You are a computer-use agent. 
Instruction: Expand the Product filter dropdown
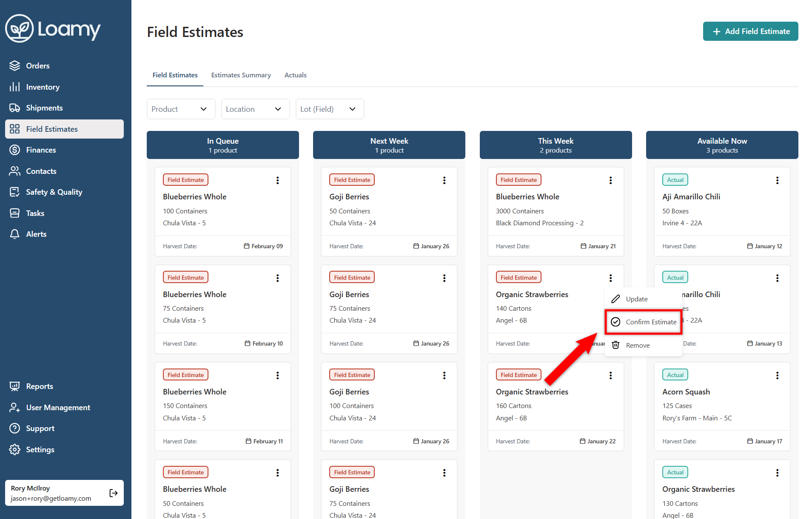coord(181,109)
